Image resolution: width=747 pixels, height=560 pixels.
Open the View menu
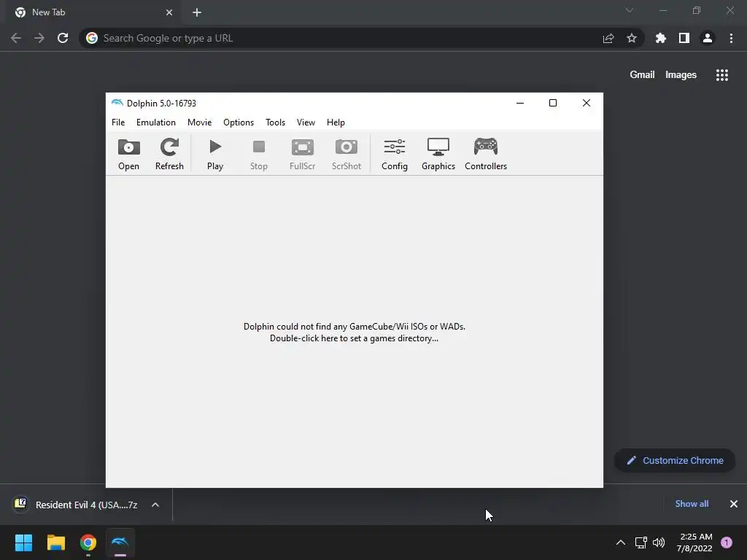(x=306, y=122)
